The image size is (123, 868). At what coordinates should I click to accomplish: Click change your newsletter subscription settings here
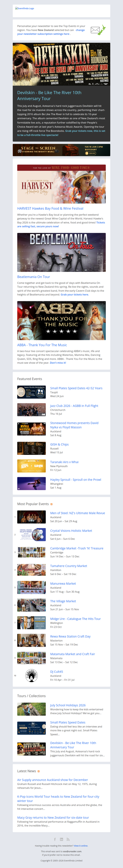(51, 32)
